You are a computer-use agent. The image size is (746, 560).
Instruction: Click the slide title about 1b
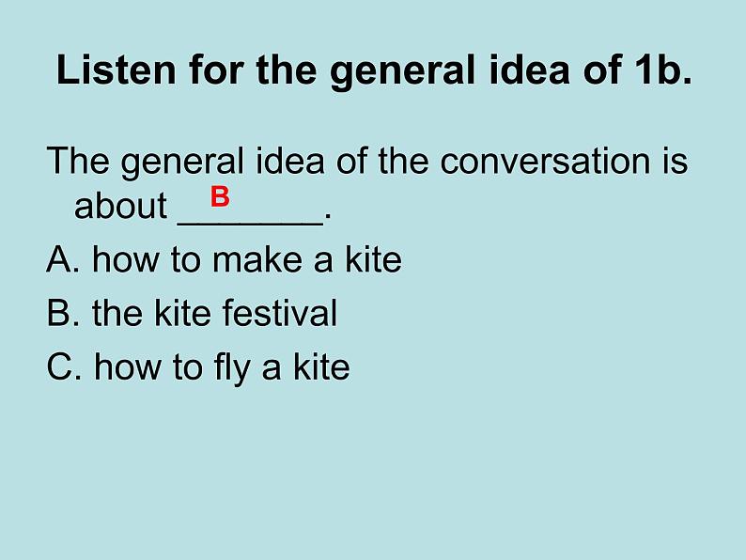pyautogui.click(x=374, y=70)
